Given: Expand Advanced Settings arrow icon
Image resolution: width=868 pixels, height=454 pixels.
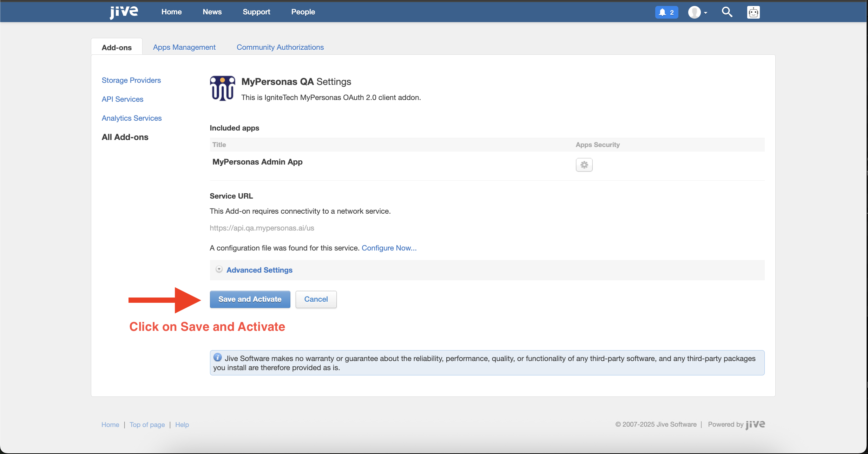Looking at the screenshot, I should tap(219, 269).
